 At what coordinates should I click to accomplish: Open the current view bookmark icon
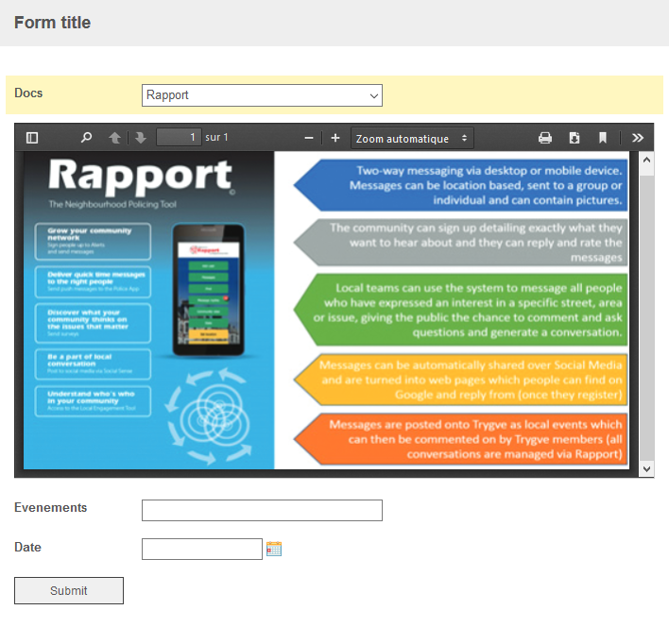[603, 138]
